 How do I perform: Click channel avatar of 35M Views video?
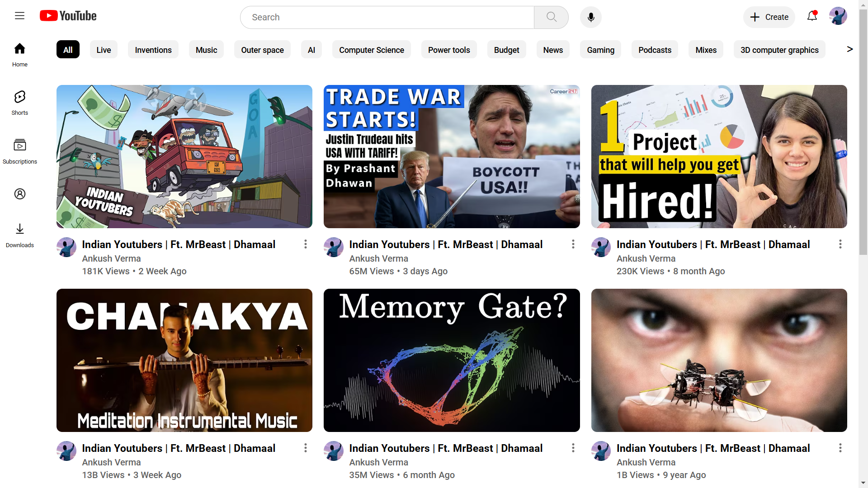(334, 451)
